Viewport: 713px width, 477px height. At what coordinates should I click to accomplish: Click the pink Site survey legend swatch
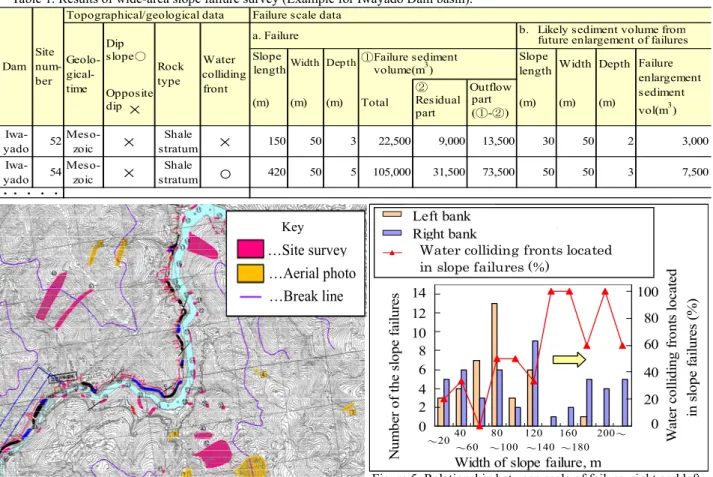(250, 249)
